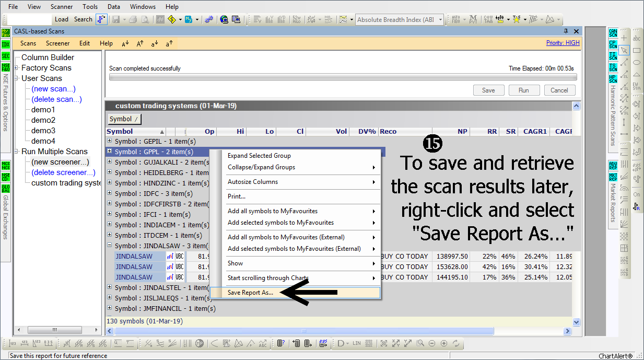Expand the Symbol : GEPIL group

(x=109, y=141)
